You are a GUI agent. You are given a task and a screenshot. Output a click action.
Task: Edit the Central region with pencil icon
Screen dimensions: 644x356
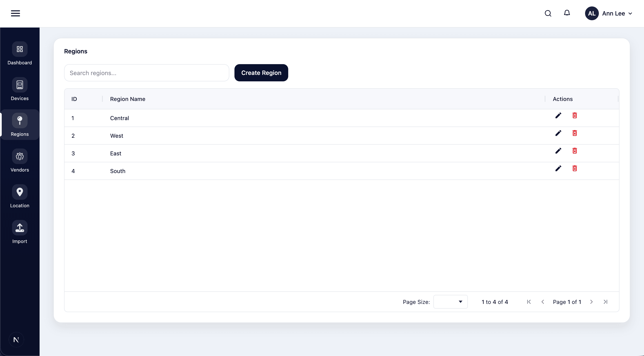click(x=558, y=115)
